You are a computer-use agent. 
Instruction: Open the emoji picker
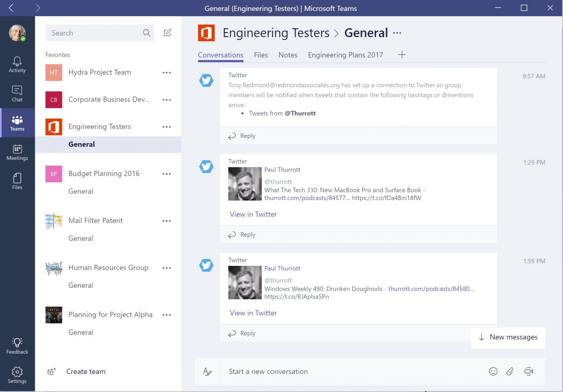coord(493,371)
